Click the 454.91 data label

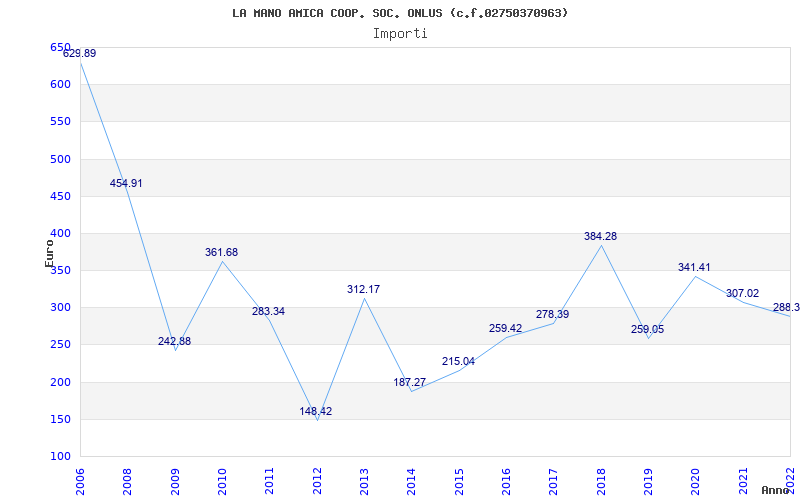126,183
